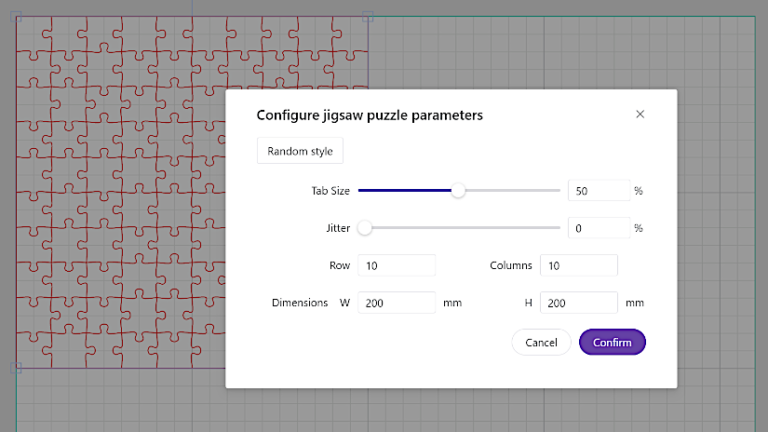Viewport: 768px width, 432px height.
Task: Click the height (H) dimension field
Action: coord(578,303)
